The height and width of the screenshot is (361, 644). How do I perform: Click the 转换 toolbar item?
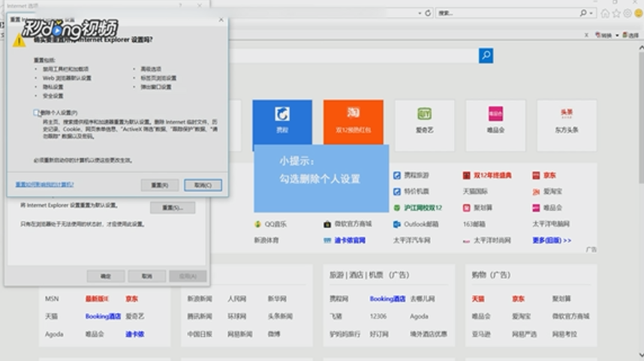[x=603, y=35]
